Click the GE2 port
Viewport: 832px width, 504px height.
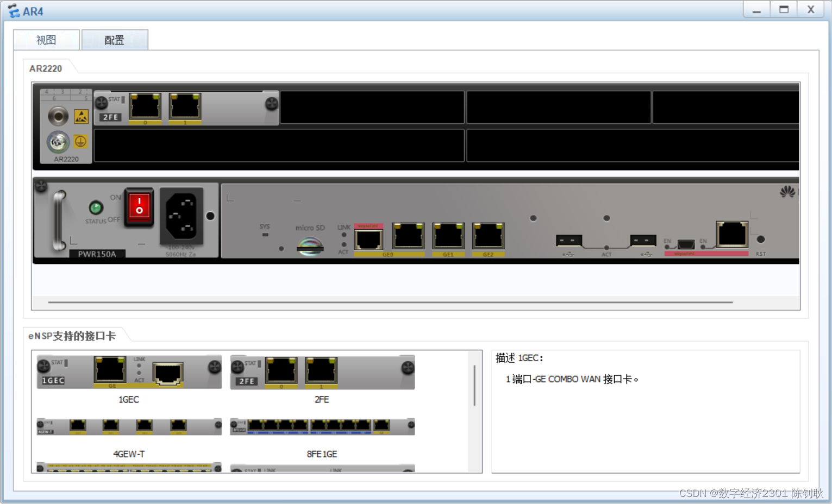coord(487,237)
